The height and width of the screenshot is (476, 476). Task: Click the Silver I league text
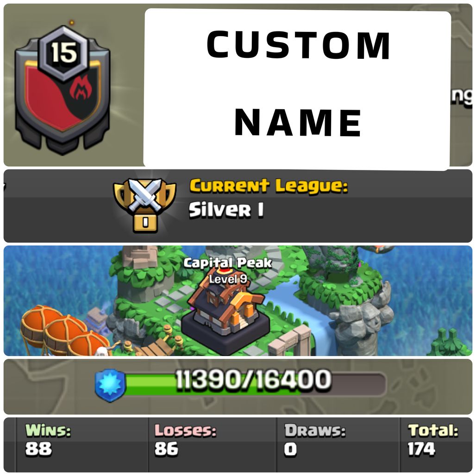point(226,210)
